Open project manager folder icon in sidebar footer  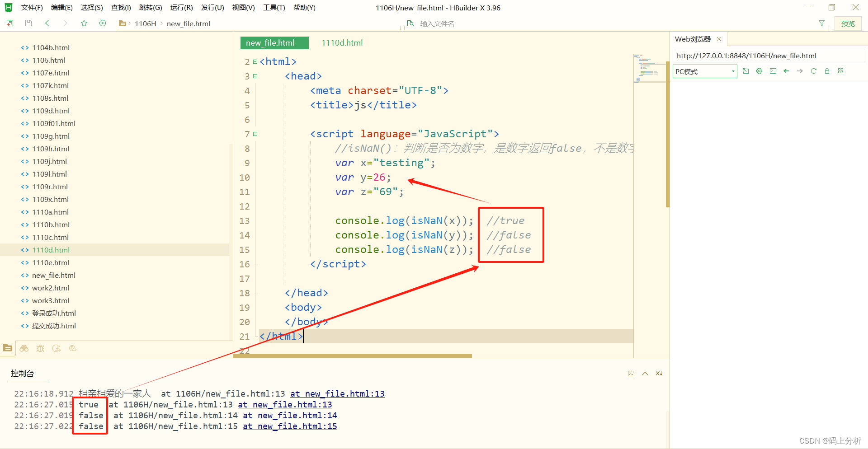[8, 348]
